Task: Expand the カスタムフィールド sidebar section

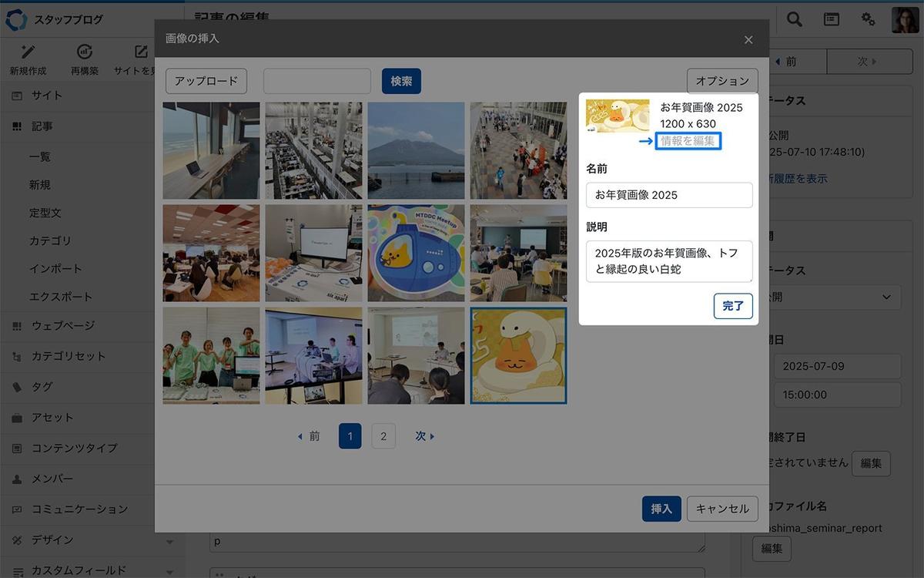Action: (x=170, y=570)
